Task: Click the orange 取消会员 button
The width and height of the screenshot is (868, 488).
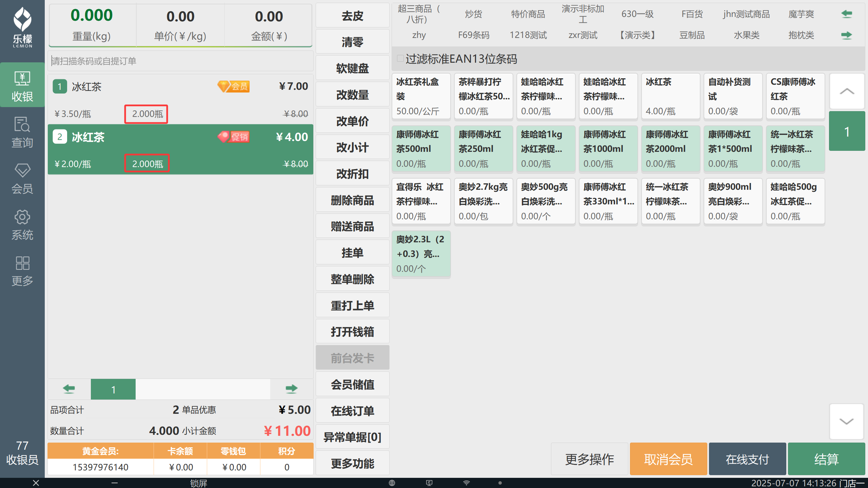Action: pos(668,459)
